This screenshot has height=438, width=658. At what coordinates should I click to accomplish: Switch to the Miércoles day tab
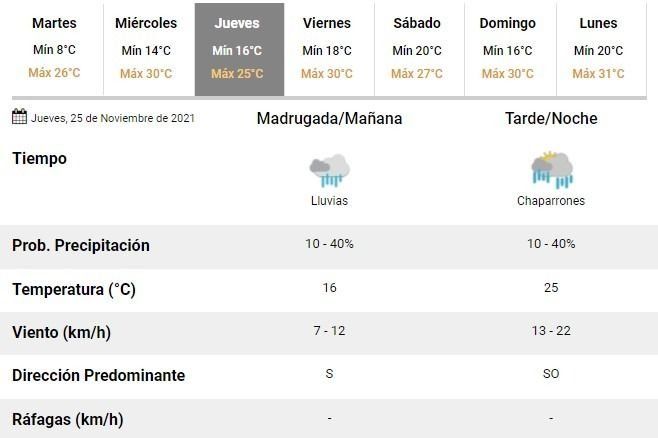click(146, 48)
